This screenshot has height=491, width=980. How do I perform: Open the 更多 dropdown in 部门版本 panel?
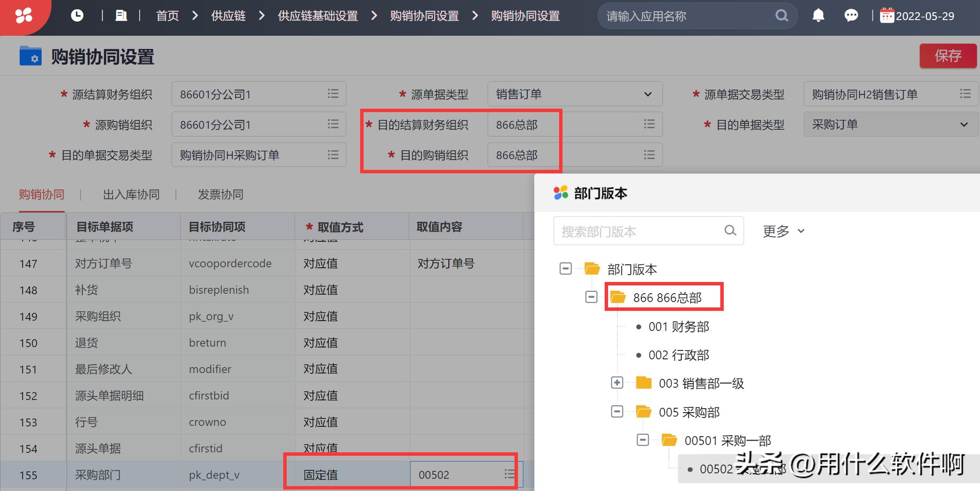coord(782,231)
